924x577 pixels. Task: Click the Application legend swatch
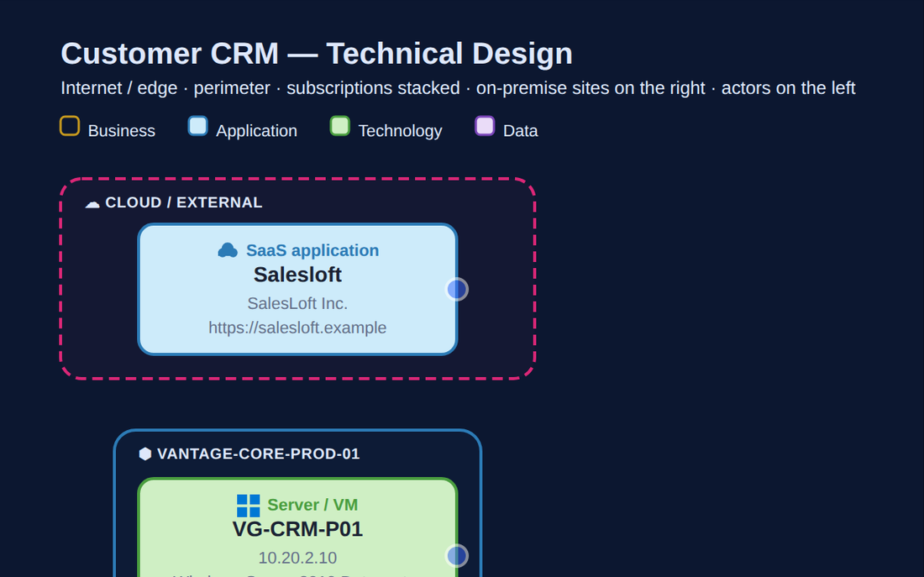tap(197, 126)
